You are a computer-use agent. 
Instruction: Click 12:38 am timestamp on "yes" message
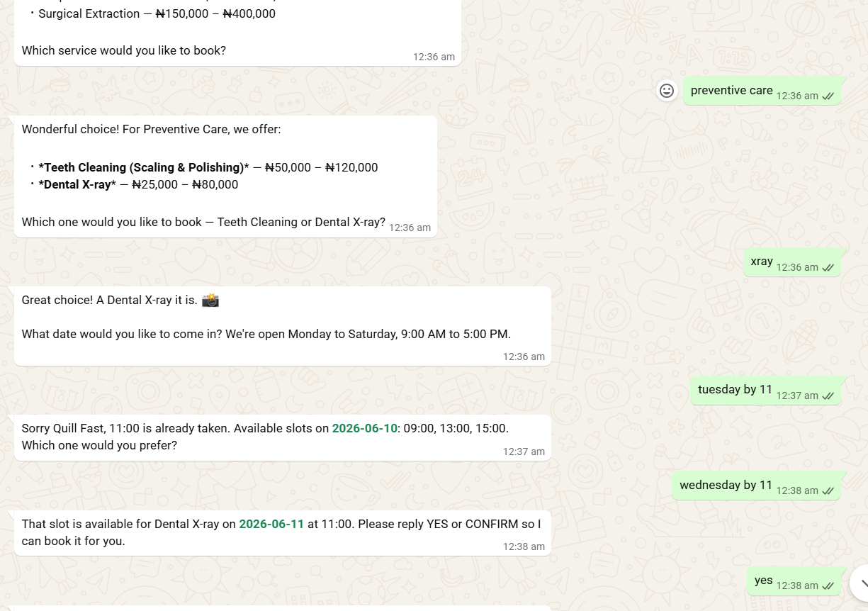pyautogui.click(x=797, y=586)
